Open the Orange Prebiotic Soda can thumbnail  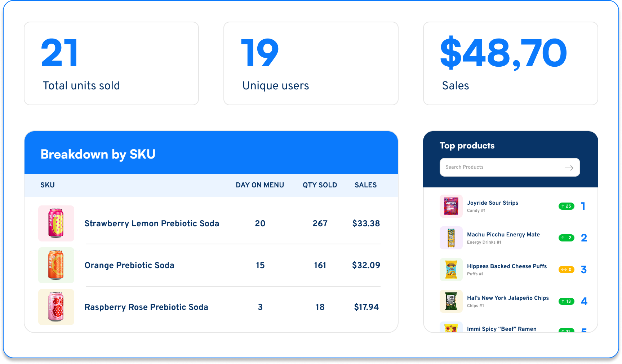tap(56, 265)
